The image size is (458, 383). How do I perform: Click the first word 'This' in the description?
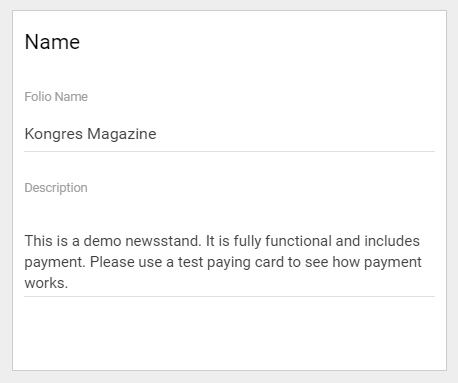(38, 241)
